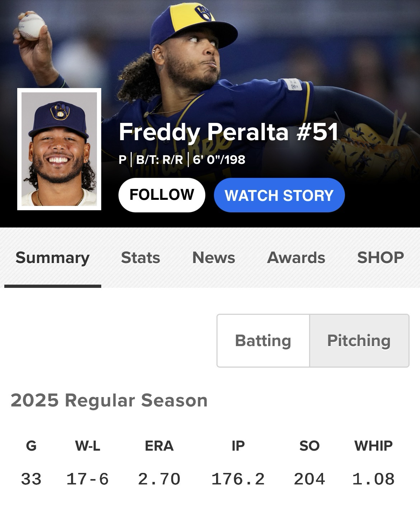Switch to the Stats tab

(140, 258)
